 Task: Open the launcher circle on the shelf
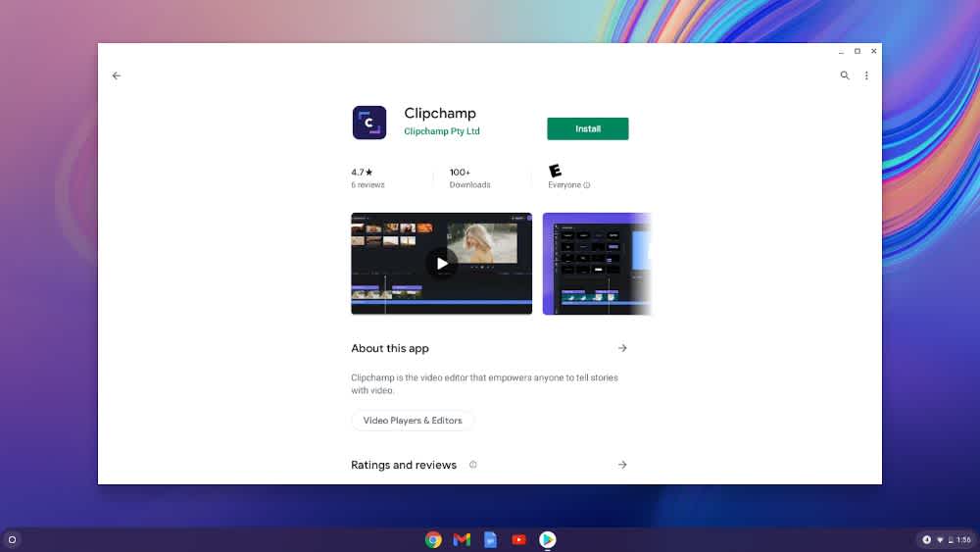[x=12, y=539]
